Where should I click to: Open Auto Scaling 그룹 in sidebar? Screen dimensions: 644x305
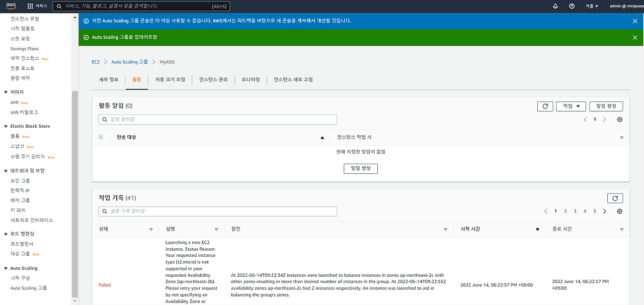tap(29, 288)
